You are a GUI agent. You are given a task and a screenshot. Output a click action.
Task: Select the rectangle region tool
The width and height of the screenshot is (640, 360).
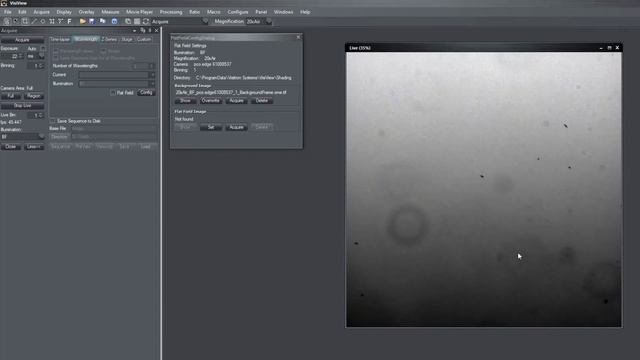pos(25,21)
